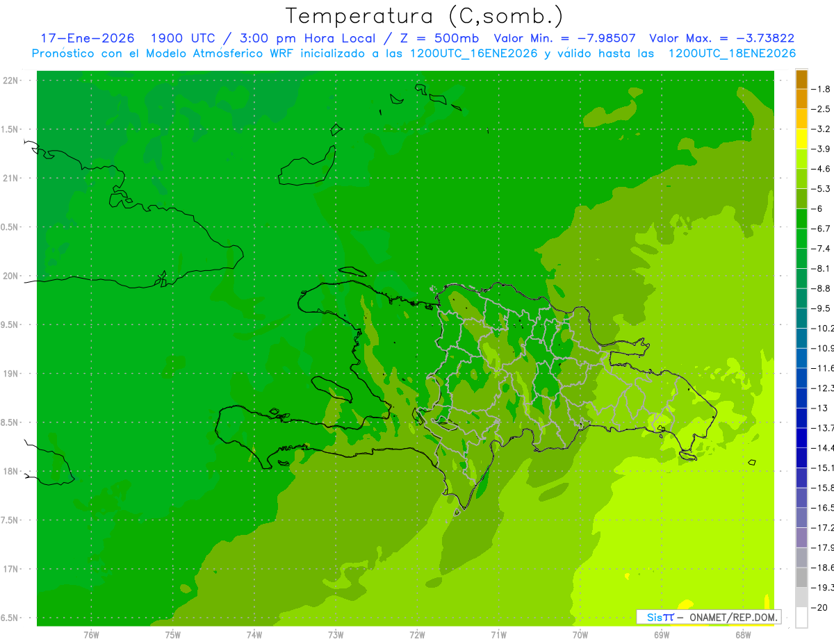Screen dimensions: 834x644
Task: Click the valid-until time "1200UTC_18ENE2026"
Action: coord(732,53)
